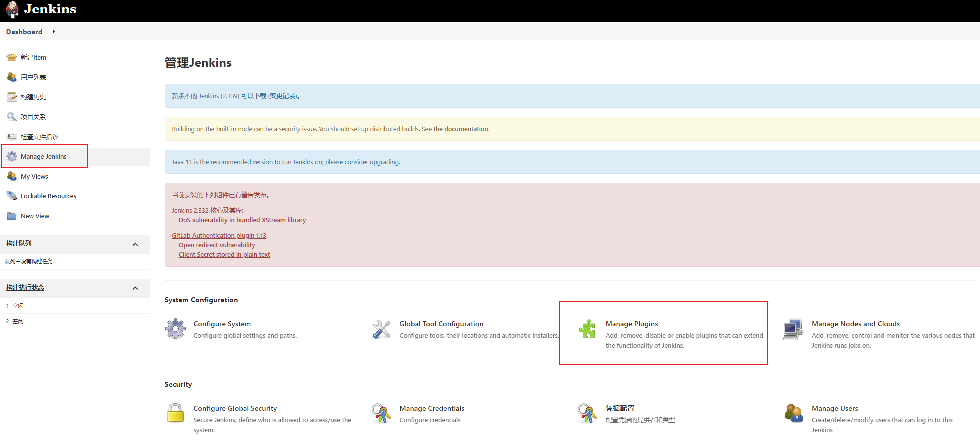Click the Configure System gear icon
The image size is (980, 444).
pos(175,329)
